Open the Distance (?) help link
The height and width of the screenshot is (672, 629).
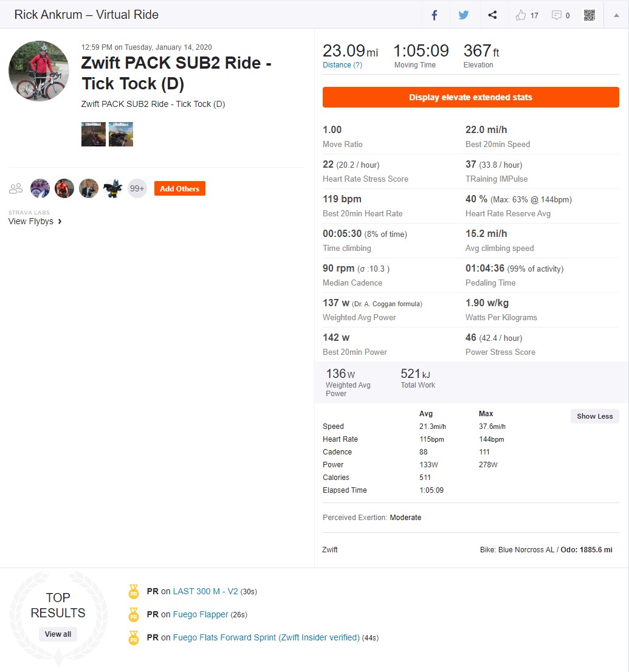click(x=342, y=65)
